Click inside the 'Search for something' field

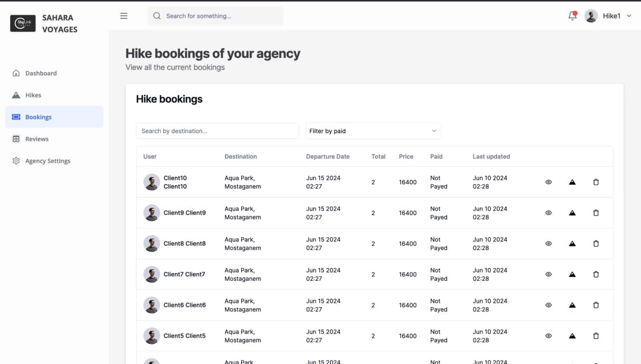click(215, 16)
